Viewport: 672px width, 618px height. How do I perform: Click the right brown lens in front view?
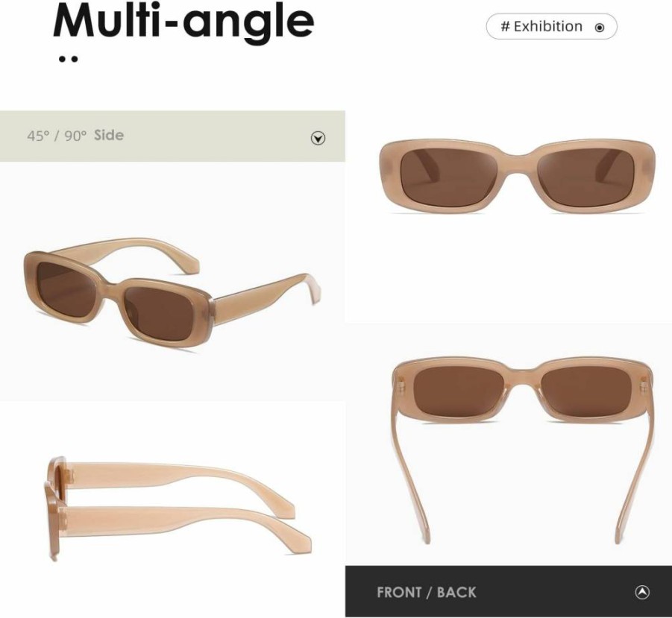pos(585,177)
